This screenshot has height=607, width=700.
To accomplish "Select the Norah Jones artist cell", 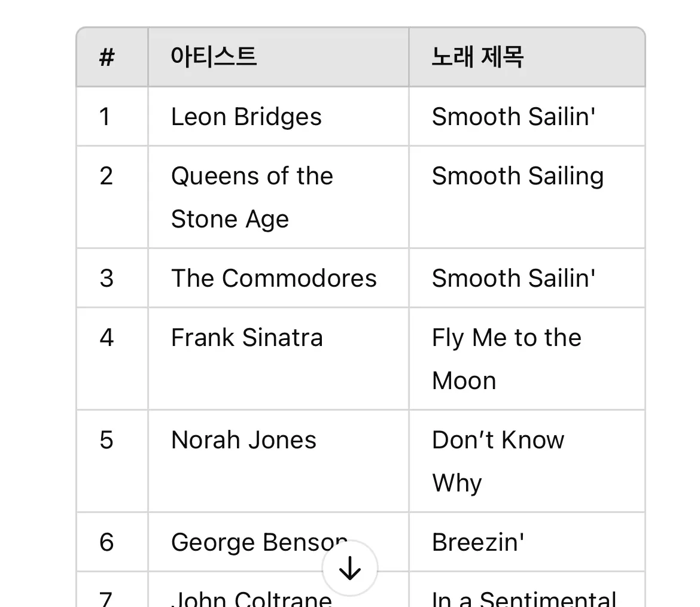I will click(244, 441).
